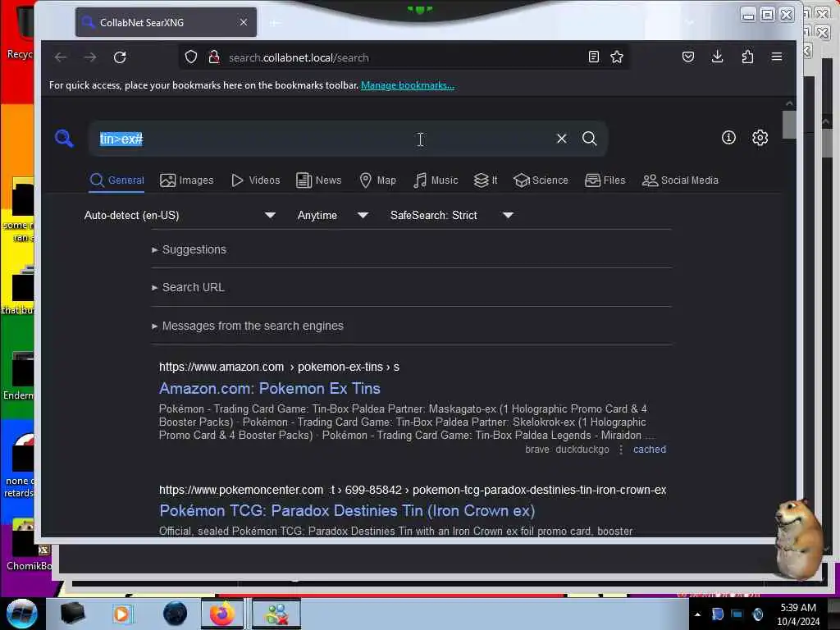Switch to the News tab
This screenshot has height=630, width=840.
pos(319,180)
